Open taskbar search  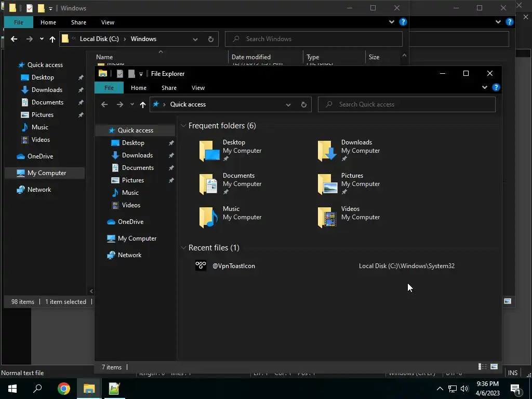click(37, 389)
